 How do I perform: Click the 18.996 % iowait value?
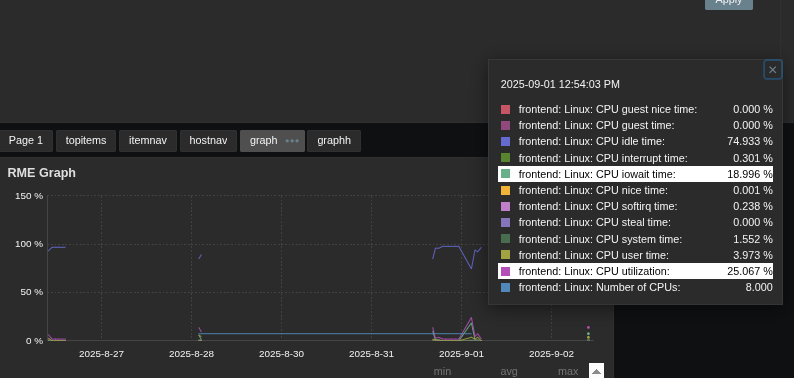tap(750, 174)
